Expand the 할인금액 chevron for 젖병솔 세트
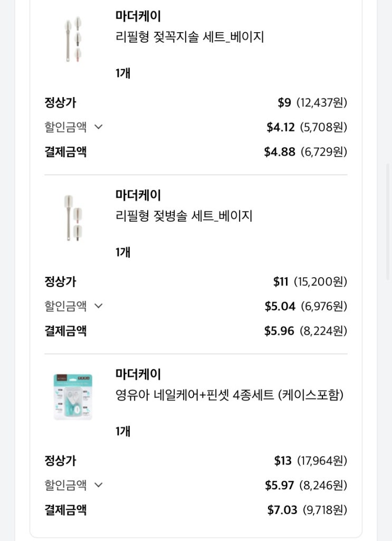392x541 pixels. [x=98, y=306]
